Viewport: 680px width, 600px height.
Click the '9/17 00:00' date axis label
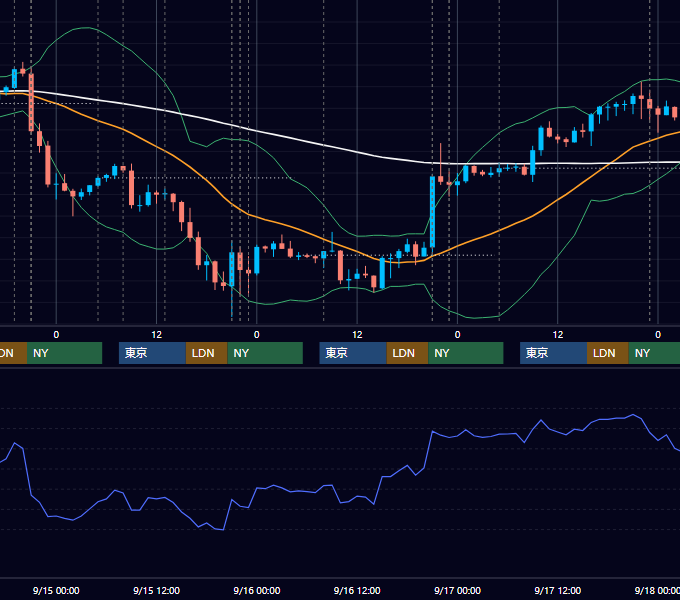[458, 590]
